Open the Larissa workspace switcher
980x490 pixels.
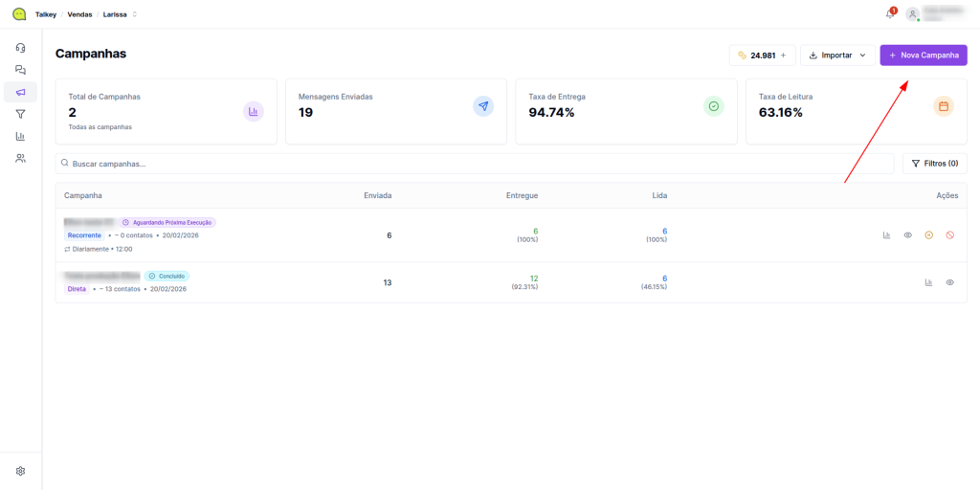tap(120, 14)
